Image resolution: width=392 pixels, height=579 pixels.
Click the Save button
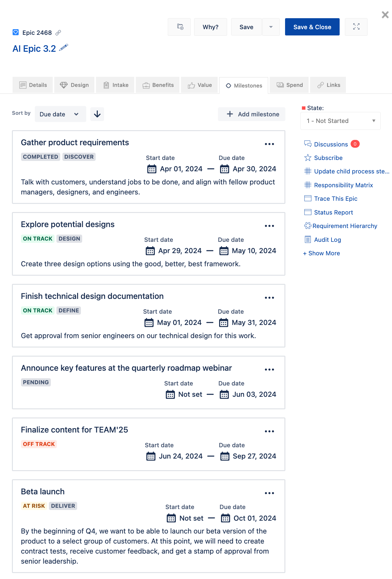click(x=246, y=27)
